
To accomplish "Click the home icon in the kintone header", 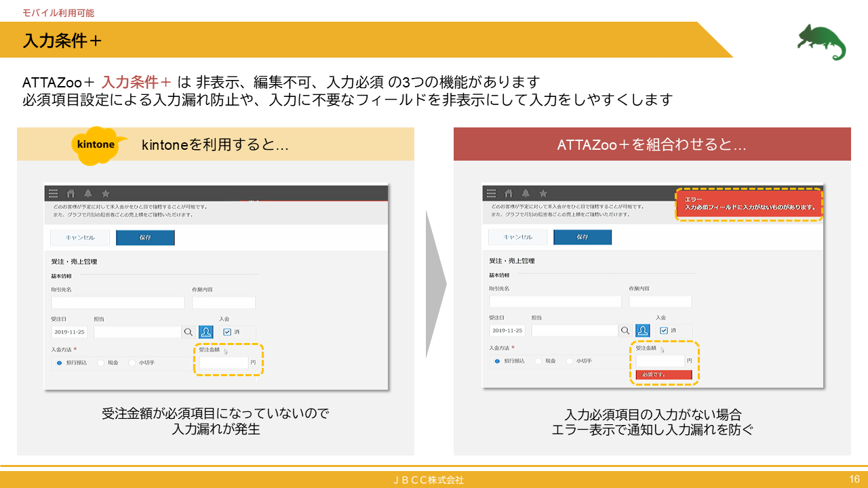I will coord(71,194).
